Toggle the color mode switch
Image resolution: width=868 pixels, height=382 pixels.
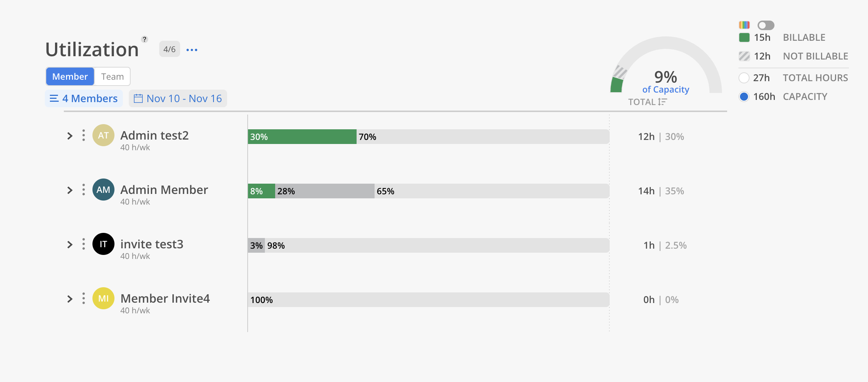pos(766,25)
